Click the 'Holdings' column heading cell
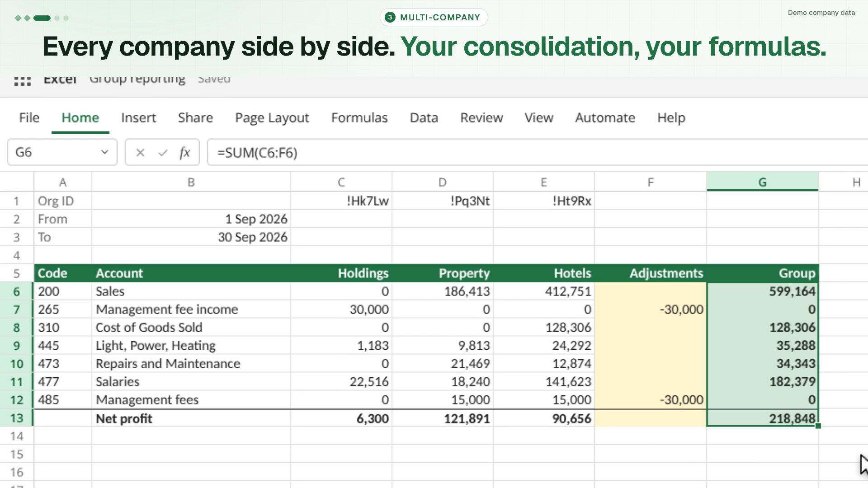Image resolution: width=868 pixels, height=488 pixels. [x=341, y=273]
